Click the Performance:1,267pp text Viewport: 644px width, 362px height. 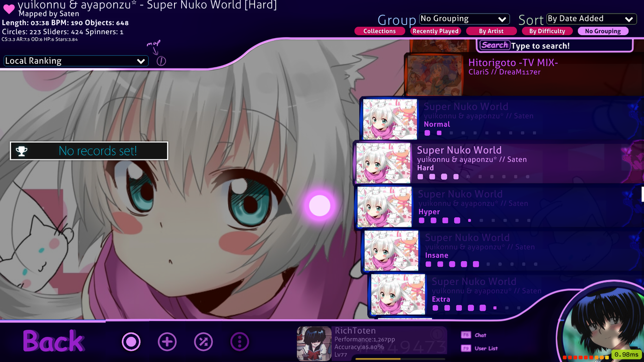click(365, 339)
